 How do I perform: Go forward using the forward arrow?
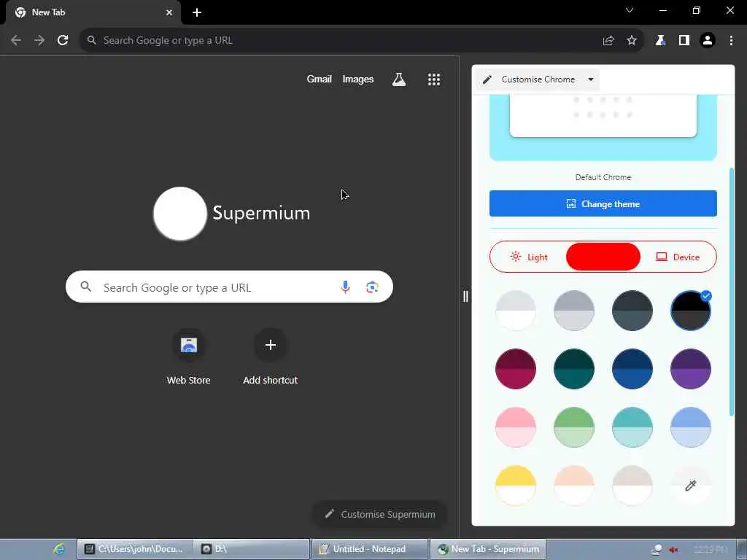click(x=39, y=41)
